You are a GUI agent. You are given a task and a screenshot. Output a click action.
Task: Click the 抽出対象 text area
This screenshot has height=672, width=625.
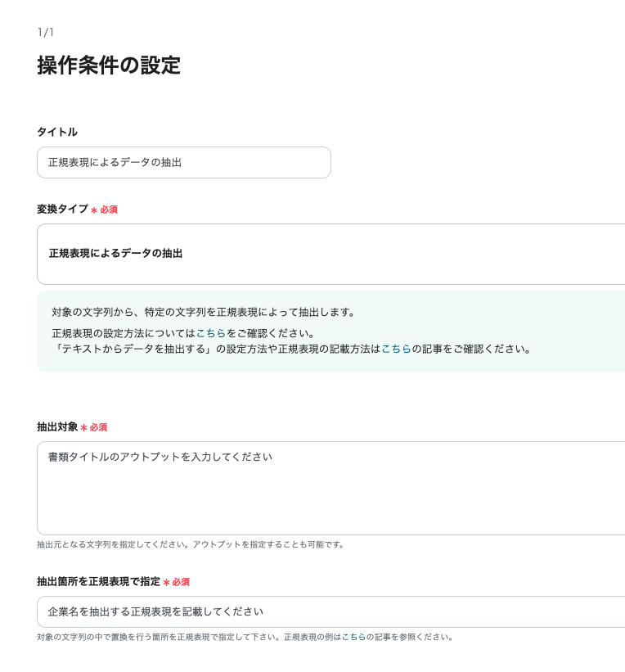(x=330, y=488)
